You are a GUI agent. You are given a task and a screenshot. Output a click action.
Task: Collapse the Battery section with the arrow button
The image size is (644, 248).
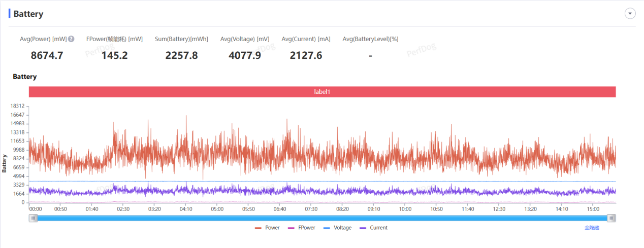tap(630, 14)
